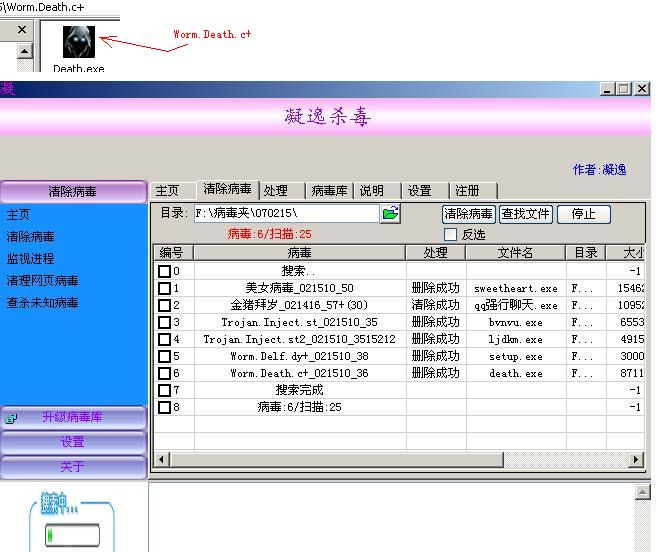
Task: Click the 关于 sidebar button
Action: pos(73,466)
